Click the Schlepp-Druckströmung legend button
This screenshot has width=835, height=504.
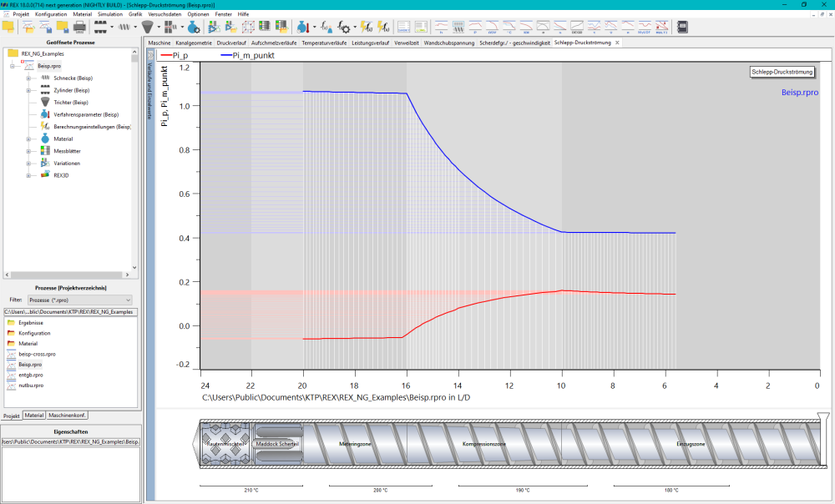point(782,72)
